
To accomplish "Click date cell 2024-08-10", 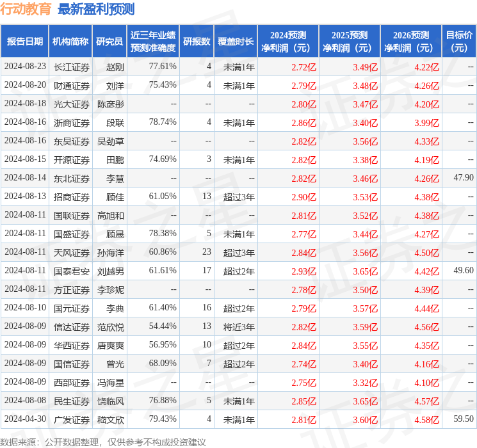I will click(25, 307).
